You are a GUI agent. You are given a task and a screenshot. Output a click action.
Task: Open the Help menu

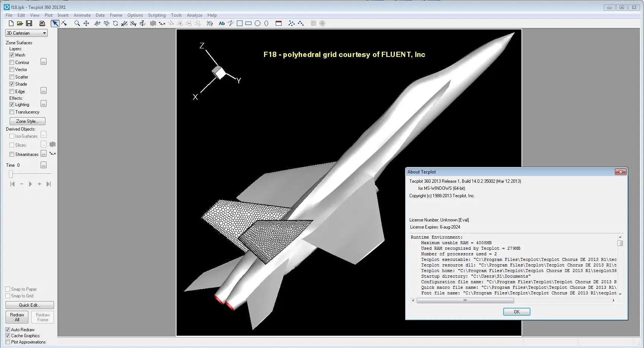point(212,15)
